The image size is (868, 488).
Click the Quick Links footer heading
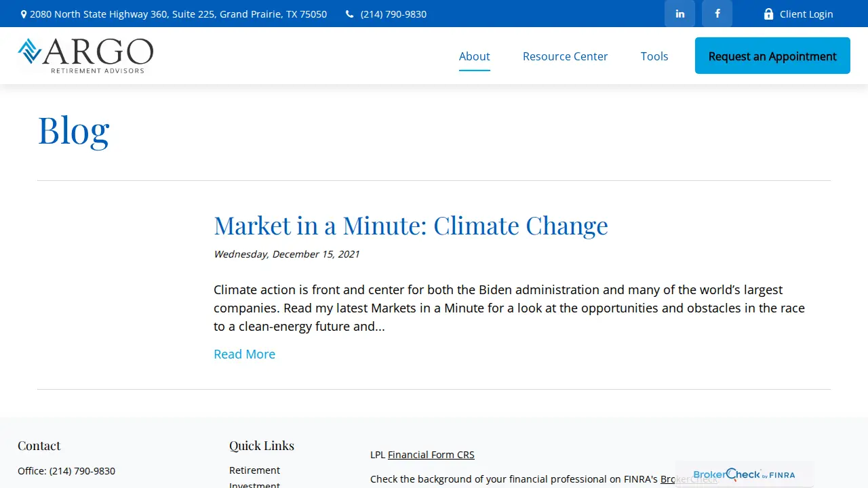point(262,445)
